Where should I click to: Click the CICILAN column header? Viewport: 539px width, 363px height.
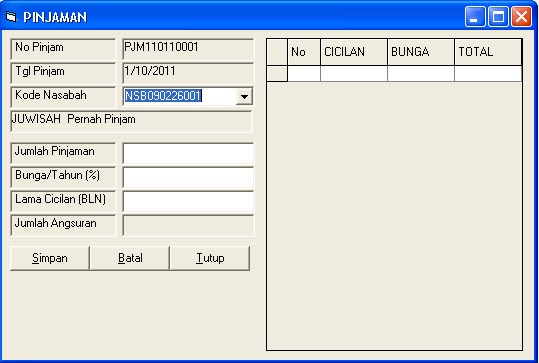pyautogui.click(x=354, y=52)
